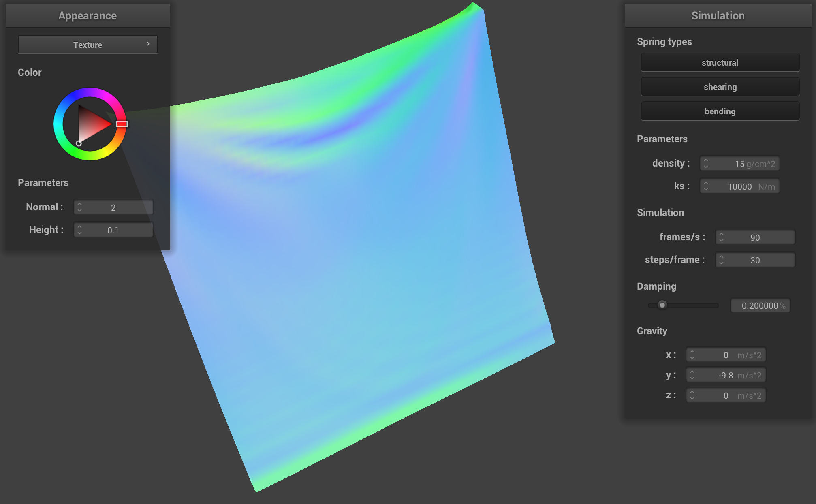Click the Damping percentage field
Viewport: 816px width, 504px height.
point(760,305)
